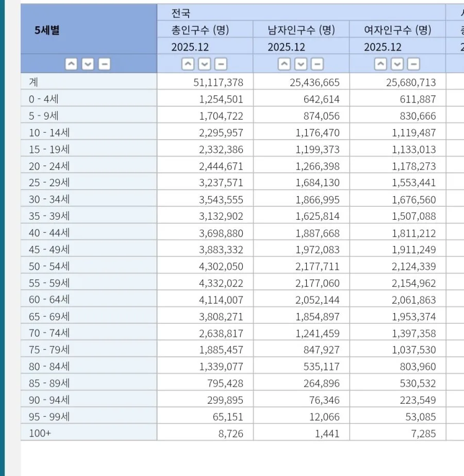Click cell 65,151 in 95 - 99세 row

pos(205,416)
